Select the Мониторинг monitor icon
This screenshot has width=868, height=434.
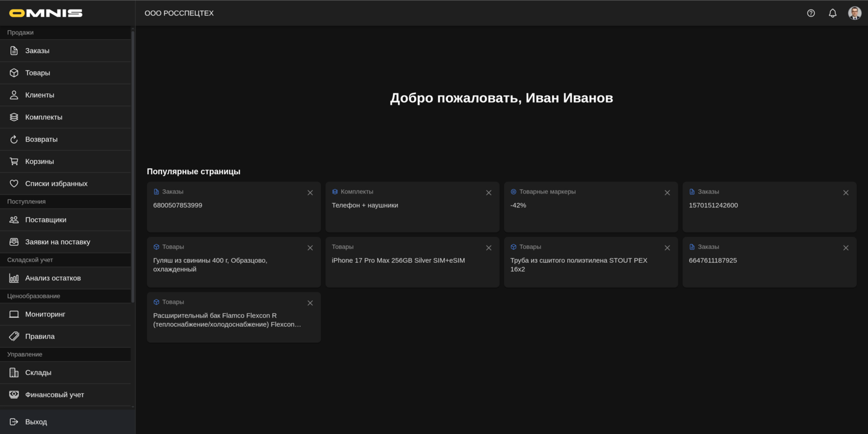[x=13, y=314]
